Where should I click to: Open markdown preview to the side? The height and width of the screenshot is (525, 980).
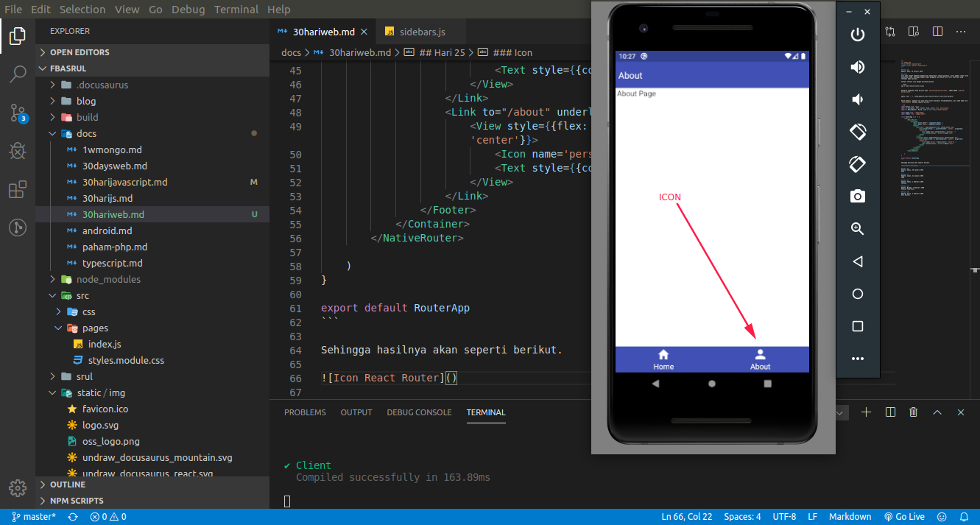tap(914, 32)
